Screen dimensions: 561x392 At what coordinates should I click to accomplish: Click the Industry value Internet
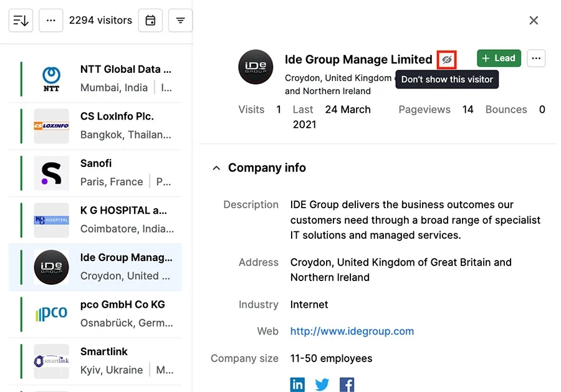pyautogui.click(x=309, y=304)
